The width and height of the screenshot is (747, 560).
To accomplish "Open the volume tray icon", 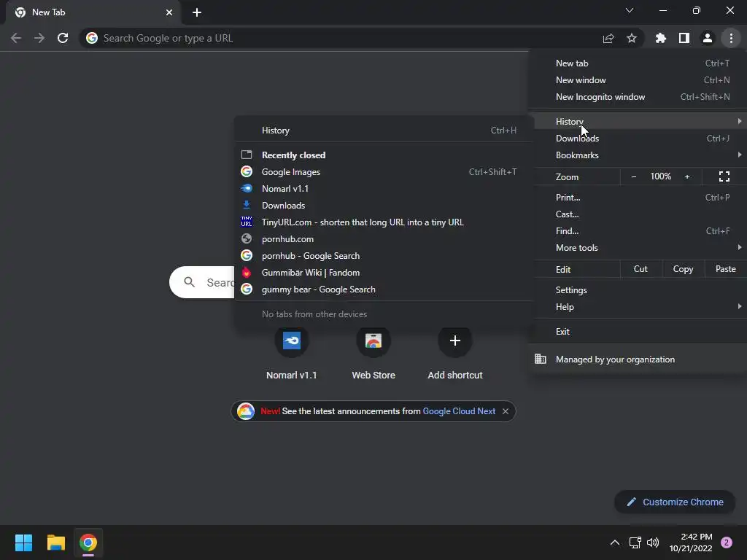I will tap(653, 542).
